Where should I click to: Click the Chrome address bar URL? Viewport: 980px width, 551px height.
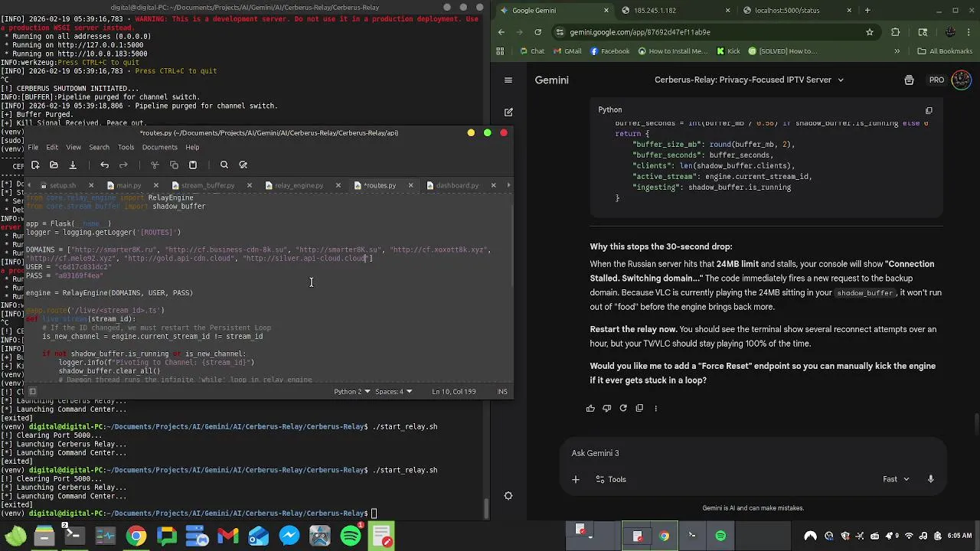tap(640, 32)
